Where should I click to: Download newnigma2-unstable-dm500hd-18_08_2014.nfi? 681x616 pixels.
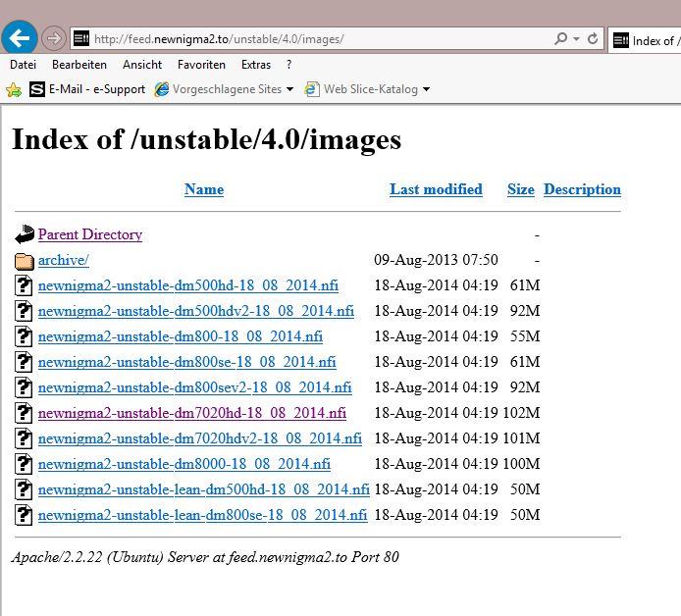pos(188,285)
